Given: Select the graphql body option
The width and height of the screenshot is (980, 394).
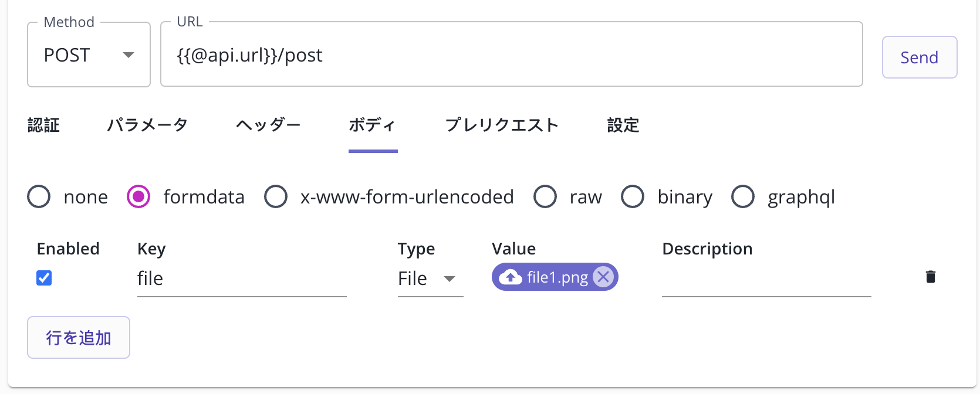Looking at the screenshot, I should click(743, 197).
